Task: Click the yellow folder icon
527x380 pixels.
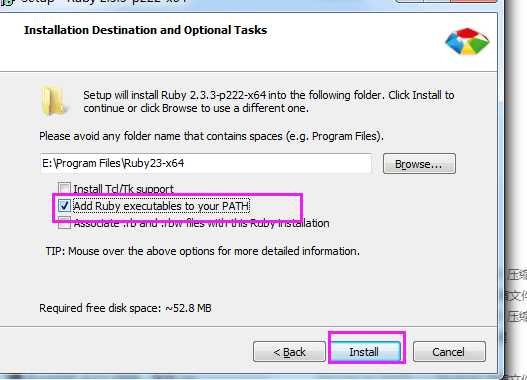Action: coord(54,101)
